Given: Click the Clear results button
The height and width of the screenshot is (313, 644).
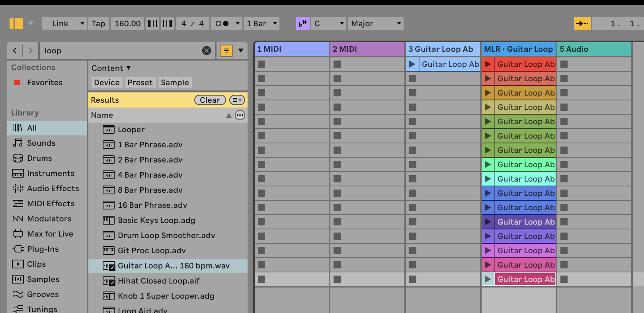Looking at the screenshot, I should [210, 100].
